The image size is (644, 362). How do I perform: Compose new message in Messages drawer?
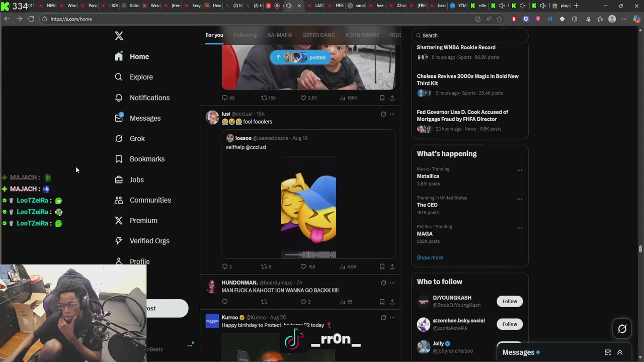608,352
